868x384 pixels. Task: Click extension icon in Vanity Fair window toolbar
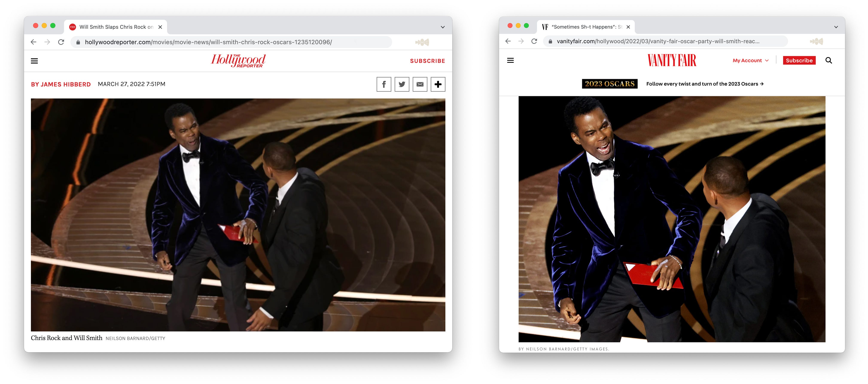click(x=816, y=41)
